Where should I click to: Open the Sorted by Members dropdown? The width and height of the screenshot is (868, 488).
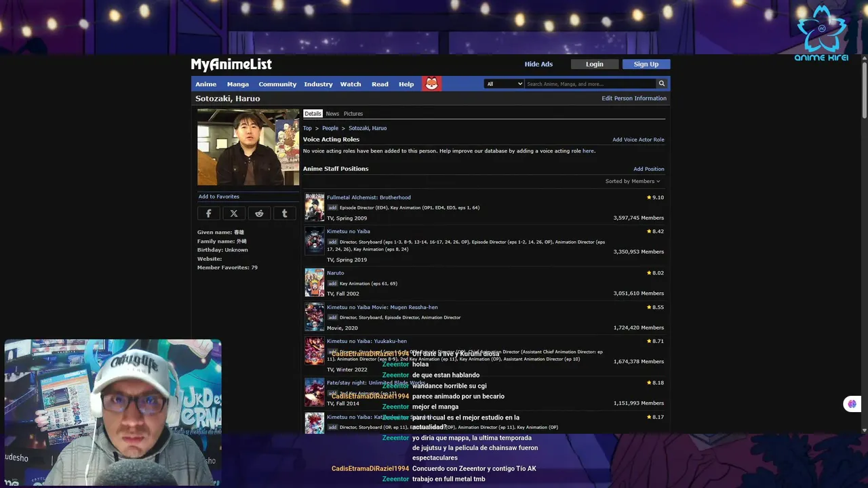633,182
